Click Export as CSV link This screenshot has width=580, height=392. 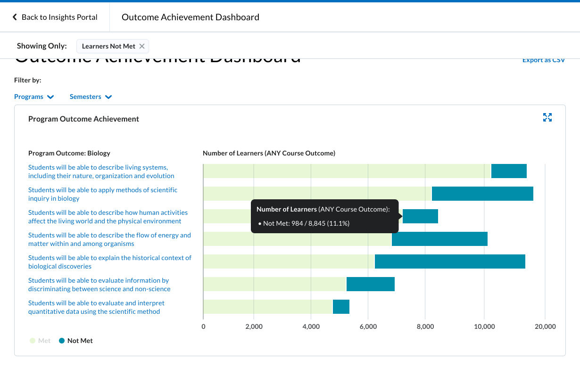point(543,60)
